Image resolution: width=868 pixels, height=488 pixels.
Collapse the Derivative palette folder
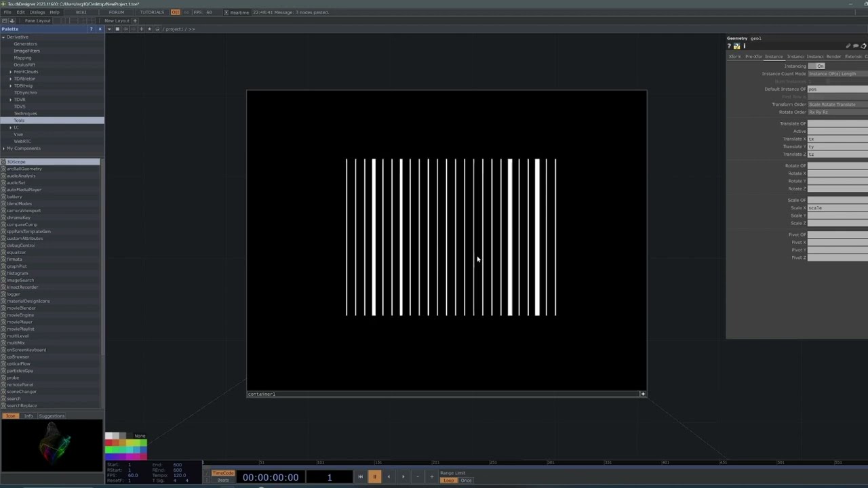3,37
